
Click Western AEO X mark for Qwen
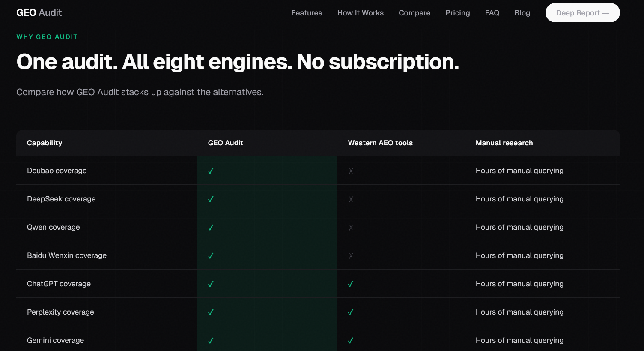pyautogui.click(x=351, y=228)
